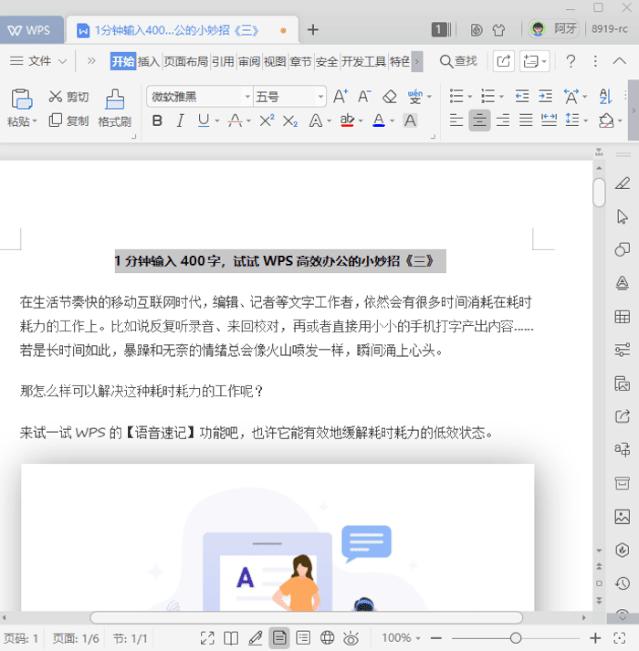Open sidebar shapes icon
The image size is (639, 651).
[622, 250]
